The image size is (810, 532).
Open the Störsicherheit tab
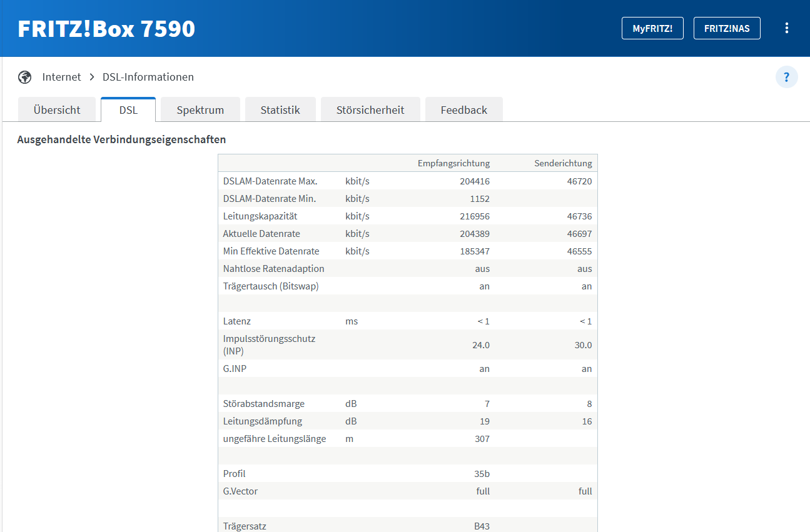coord(370,109)
